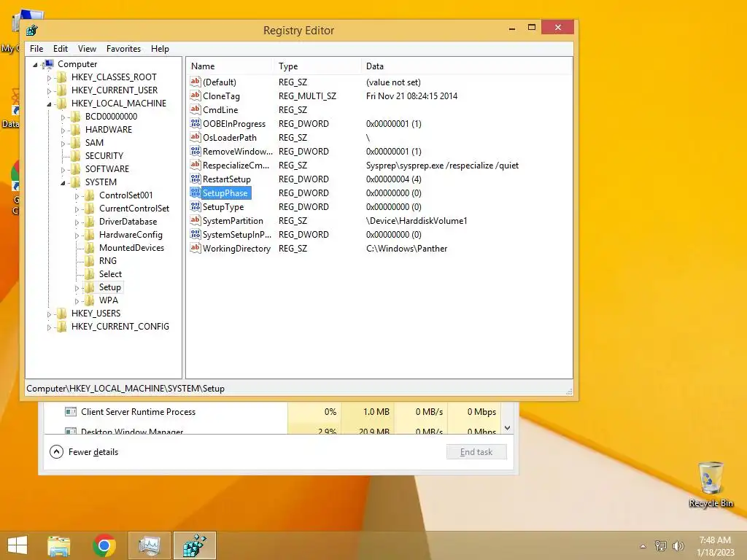Collapse the SYSTEM key arrow
Screen dimensions: 747x560
pos(63,183)
